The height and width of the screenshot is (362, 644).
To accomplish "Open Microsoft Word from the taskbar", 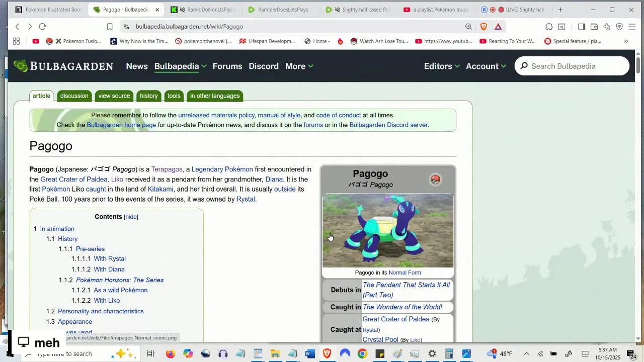I will [310, 354].
